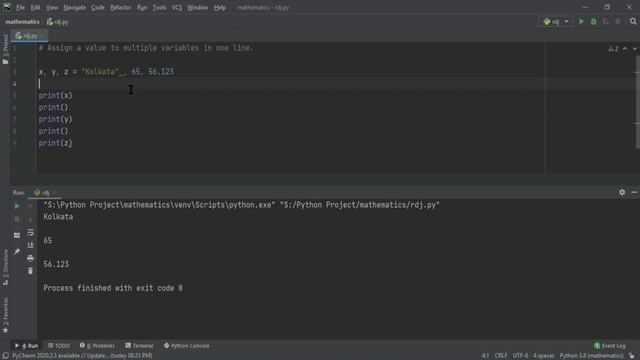Click the 56.123 output line in console
The height and width of the screenshot is (360, 640).
[x=56, y=264]
